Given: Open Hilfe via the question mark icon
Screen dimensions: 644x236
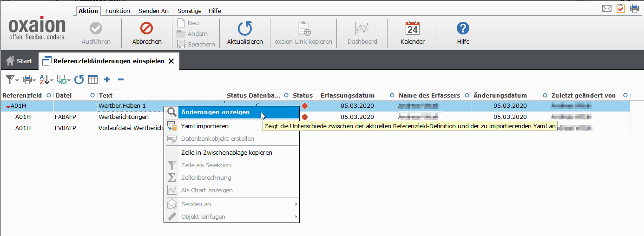Looking at the screenshot, I should [463, 29].
